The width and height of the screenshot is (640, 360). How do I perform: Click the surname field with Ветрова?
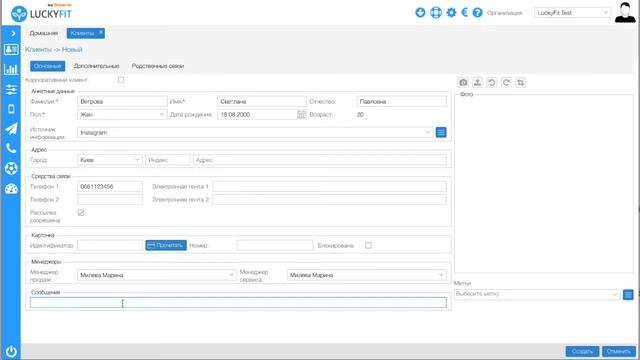tap(122, 101)
